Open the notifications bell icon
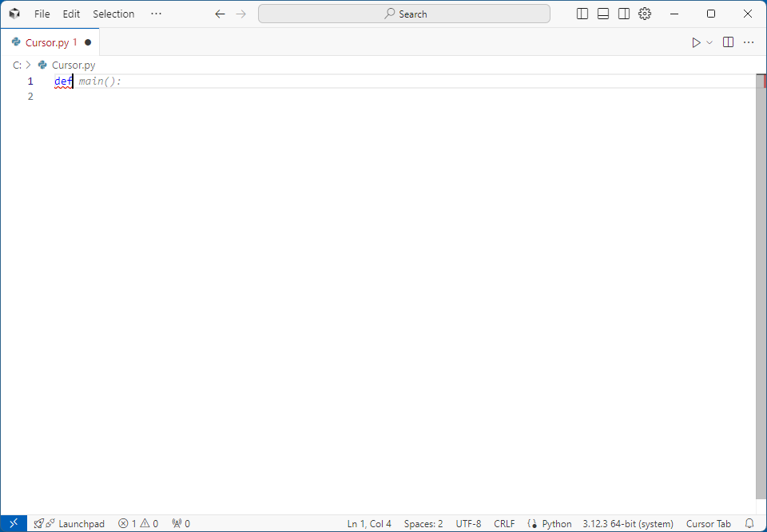This screenshot has height=532, width=767. pos(749,524)
